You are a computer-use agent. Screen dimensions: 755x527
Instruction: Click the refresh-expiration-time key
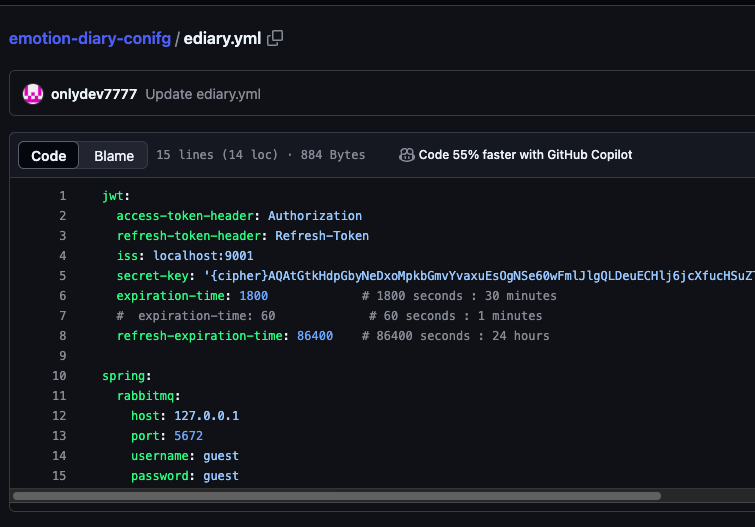pyautogui.click(x=199, y=336)
